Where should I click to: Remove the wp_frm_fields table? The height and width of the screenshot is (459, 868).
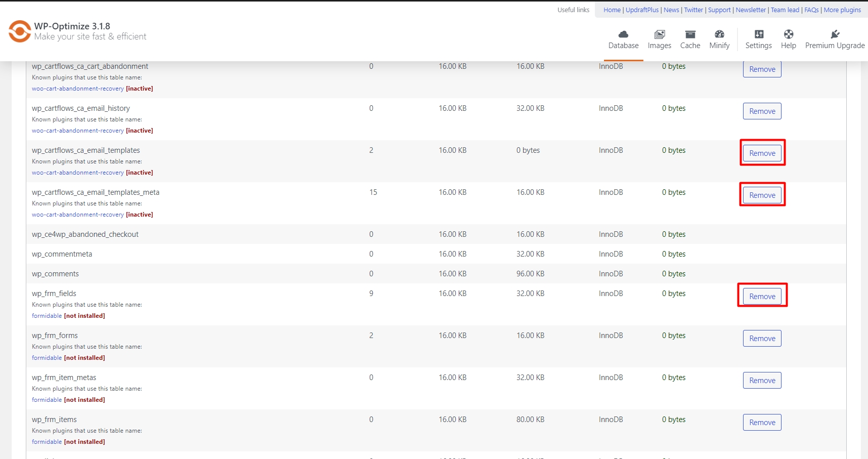762,297
